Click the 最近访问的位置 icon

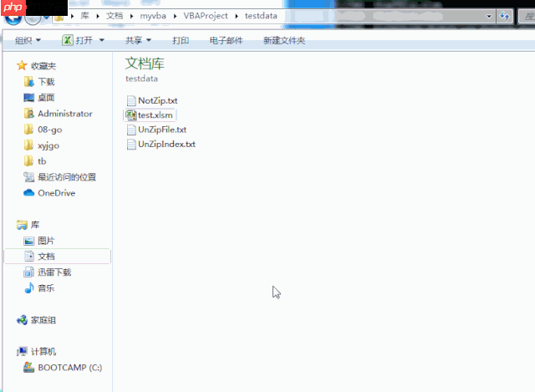28,177
